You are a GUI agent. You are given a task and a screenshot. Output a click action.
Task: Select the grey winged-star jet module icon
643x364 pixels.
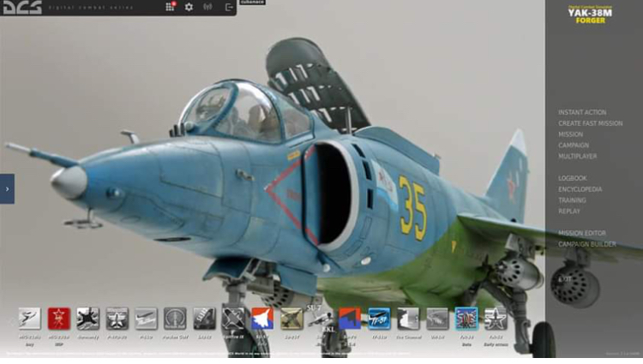coord(117,319)
